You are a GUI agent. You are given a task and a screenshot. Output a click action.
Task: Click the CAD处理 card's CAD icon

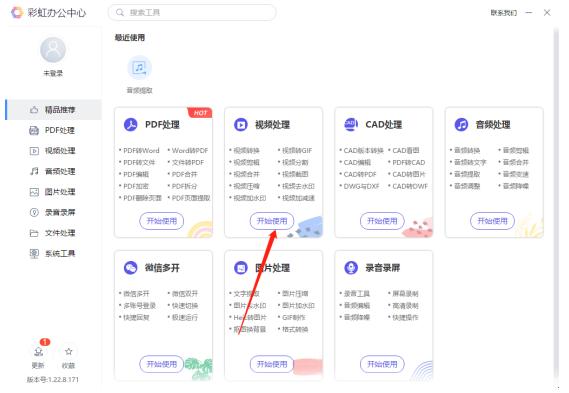coord(351,124)
